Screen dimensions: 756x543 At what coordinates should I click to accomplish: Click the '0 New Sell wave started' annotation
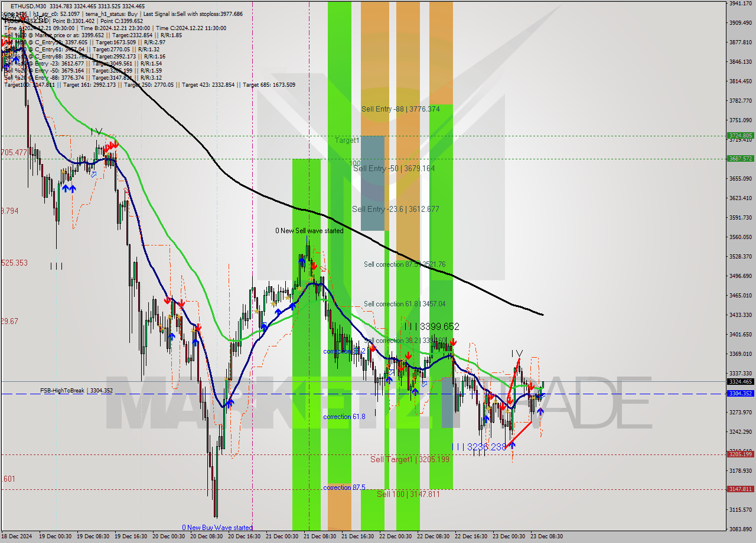tap(309, 231)
